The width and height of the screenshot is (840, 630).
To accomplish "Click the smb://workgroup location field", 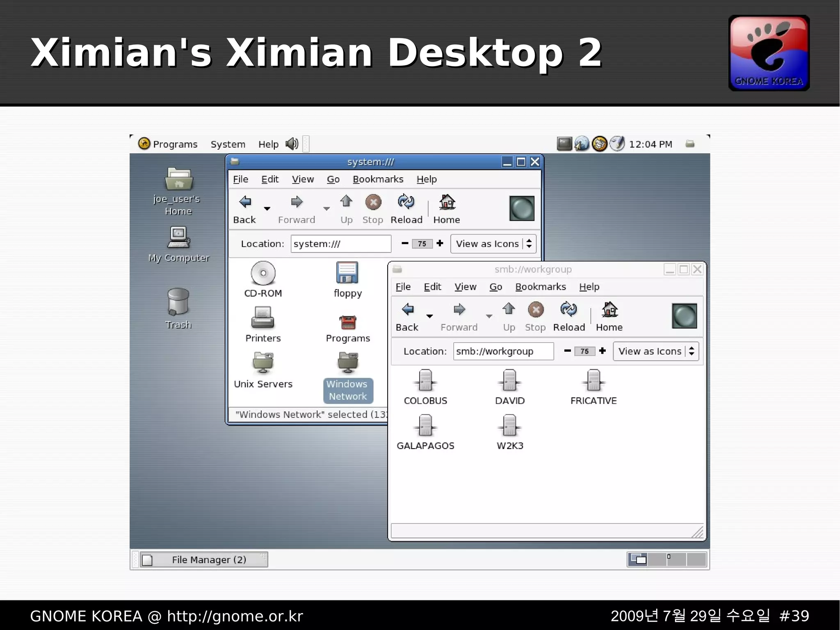I will point(503,351).
